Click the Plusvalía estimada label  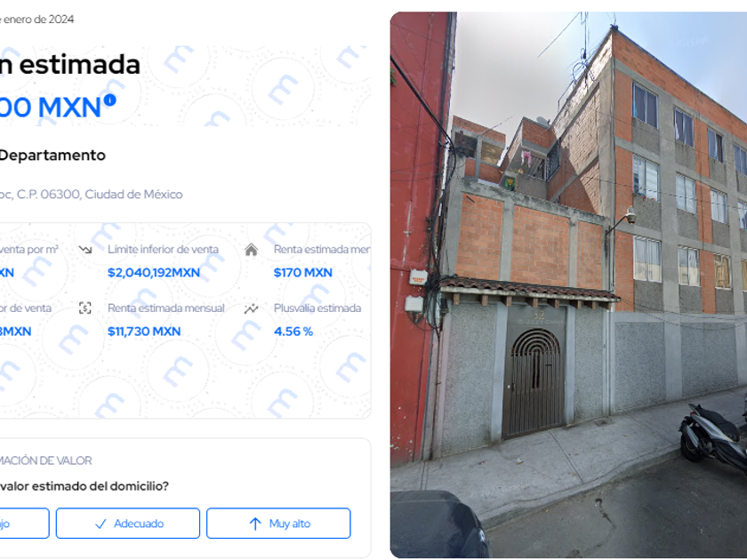tap(317, 308)
